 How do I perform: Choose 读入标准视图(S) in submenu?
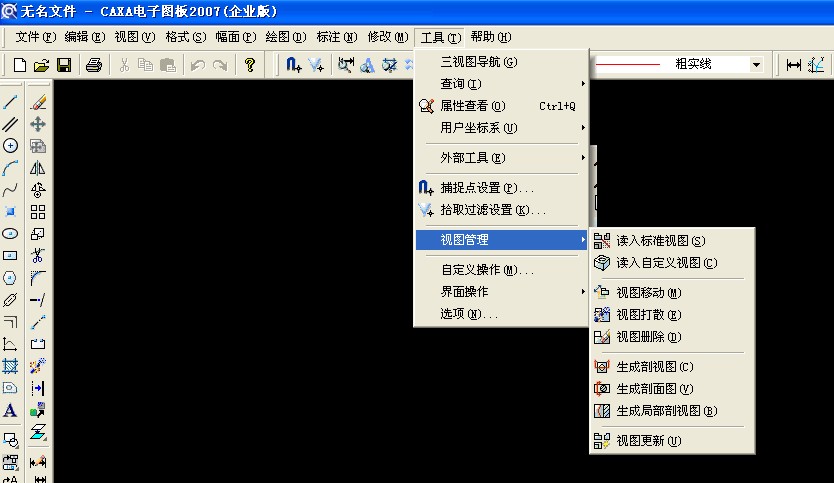tap(672, 241)
